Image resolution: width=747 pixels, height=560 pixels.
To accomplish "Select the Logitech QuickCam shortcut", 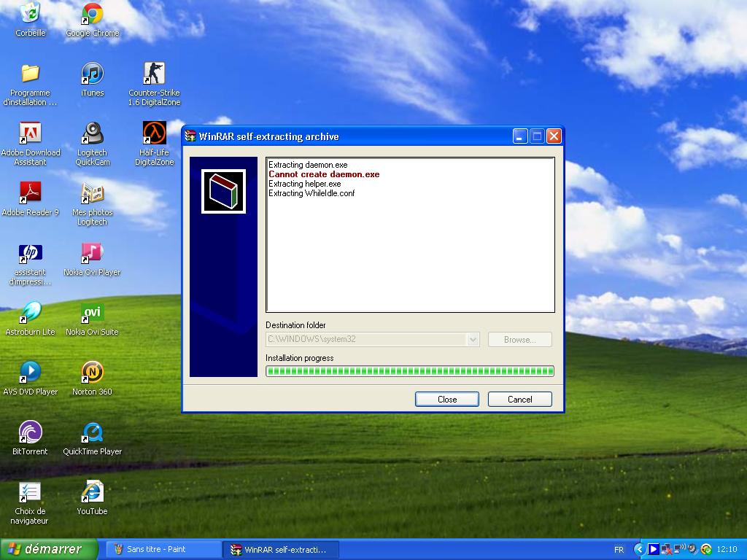I will (93, 144).
